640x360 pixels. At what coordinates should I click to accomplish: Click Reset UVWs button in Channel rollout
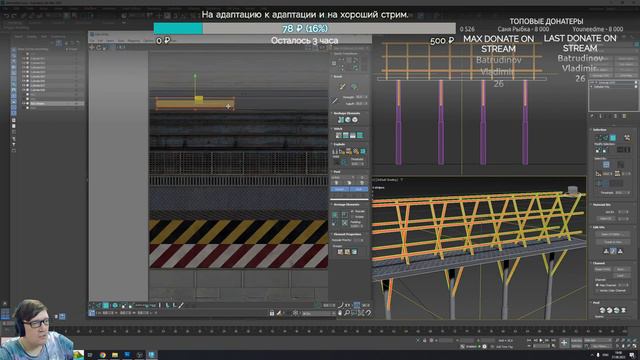point(602,270)
